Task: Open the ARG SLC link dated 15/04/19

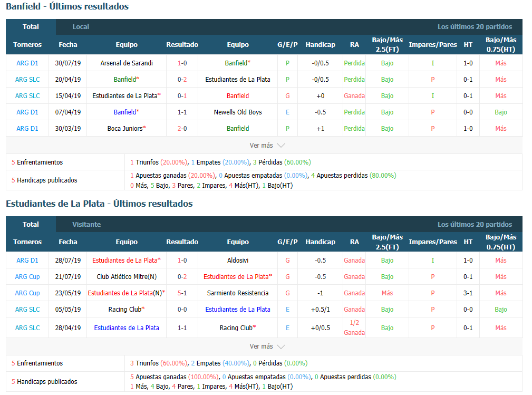Action: coord(27,95)
